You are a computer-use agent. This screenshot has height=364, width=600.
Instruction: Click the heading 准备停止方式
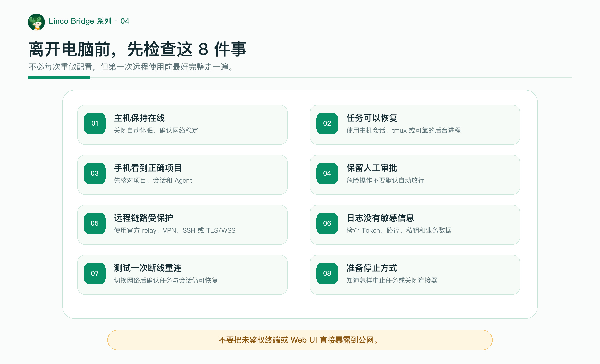pyautogui.click(x=372, y=268)
